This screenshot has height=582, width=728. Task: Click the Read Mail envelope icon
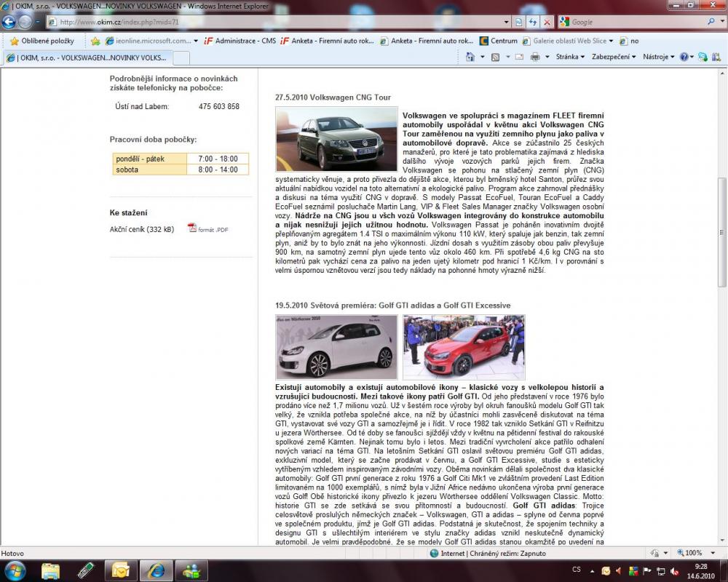520,57
